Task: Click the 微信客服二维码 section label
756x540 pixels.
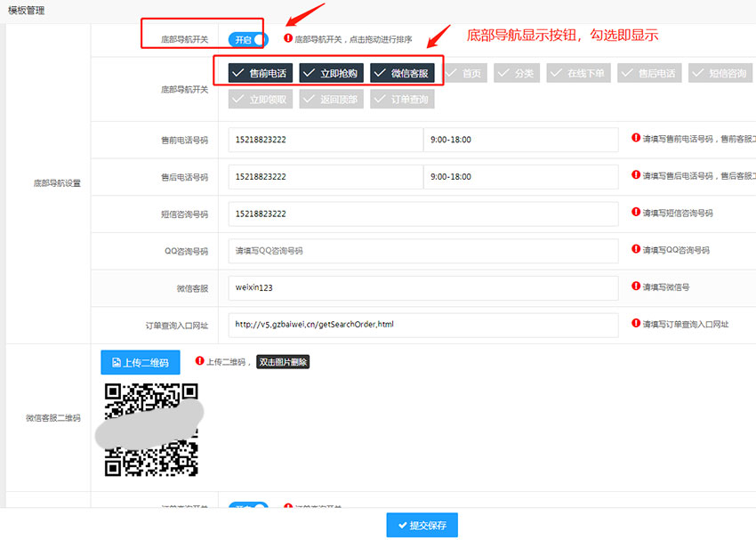Action: click(53, 418)
